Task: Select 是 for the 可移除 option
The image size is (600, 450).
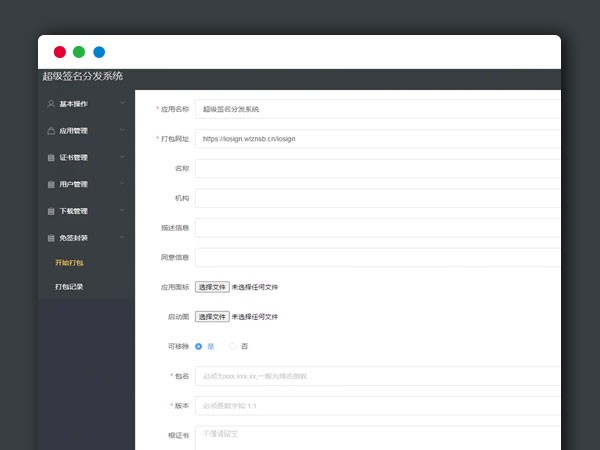Action: (x=199, y=346)
